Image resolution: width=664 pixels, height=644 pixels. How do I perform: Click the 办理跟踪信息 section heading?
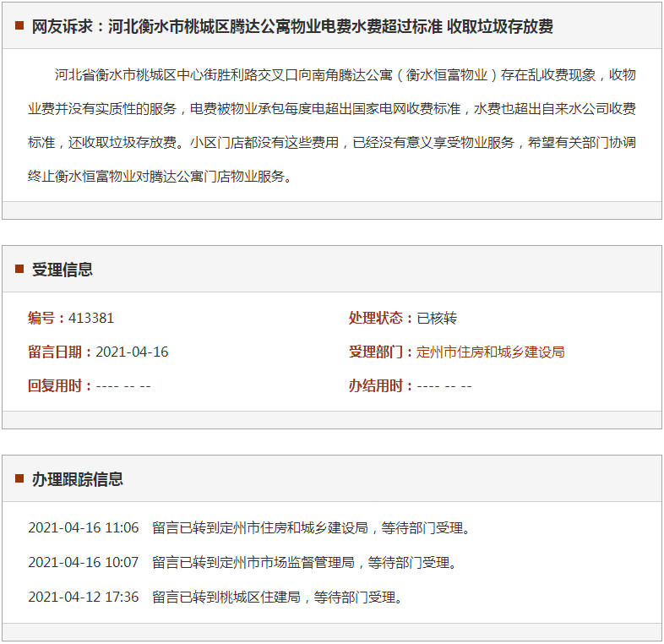click(x=78, y=479)
